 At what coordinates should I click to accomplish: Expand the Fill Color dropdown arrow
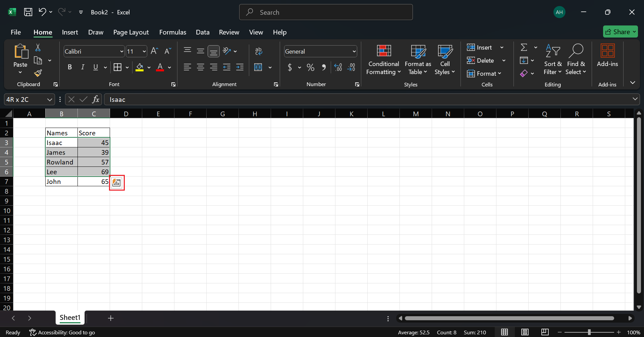pos(149,67)
